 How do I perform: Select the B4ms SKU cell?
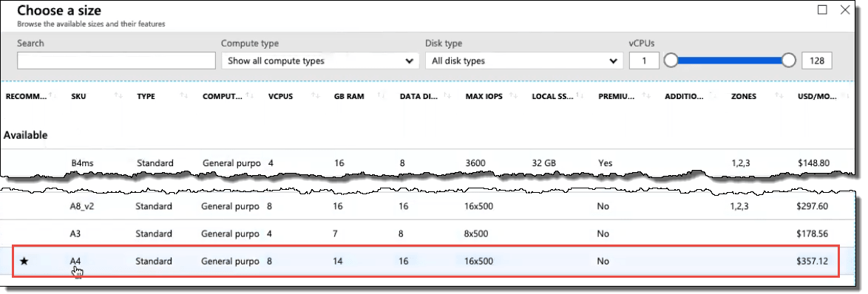tap(83, 163)
